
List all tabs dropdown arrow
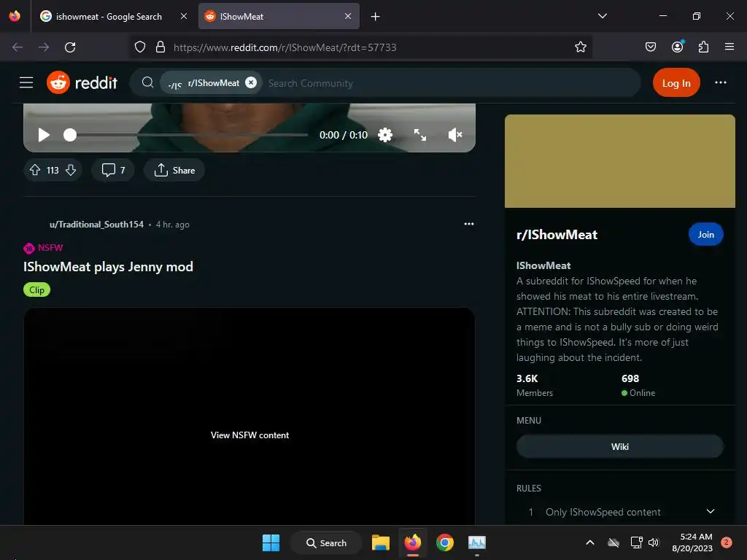click(x=602, y=16)
